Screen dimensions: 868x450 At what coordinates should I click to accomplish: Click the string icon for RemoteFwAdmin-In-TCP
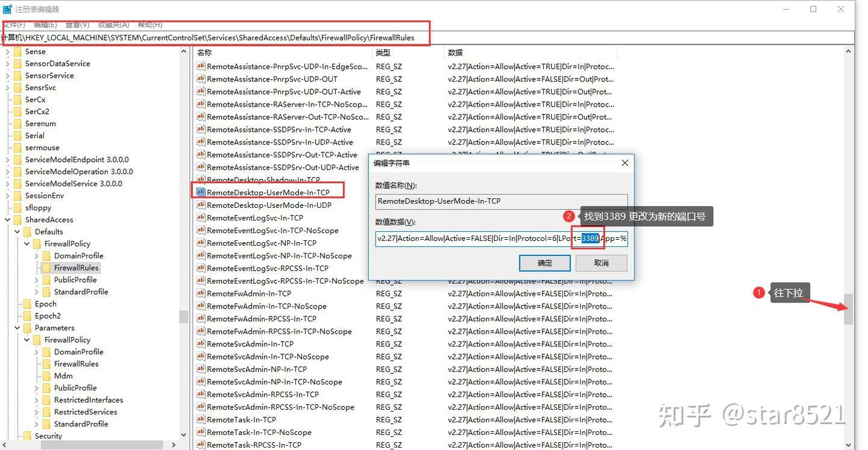201,294
